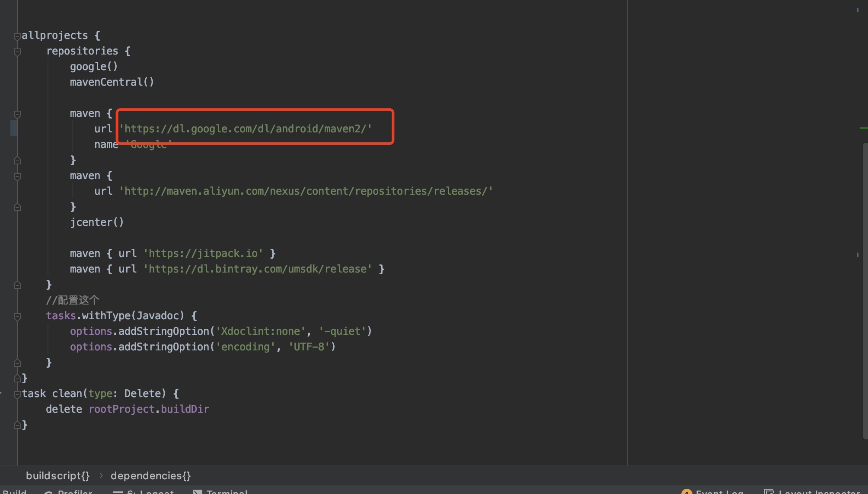868x494 pixels.
Task: Jump to the lower blue marker in the error stripe
Action: point(858,255)
